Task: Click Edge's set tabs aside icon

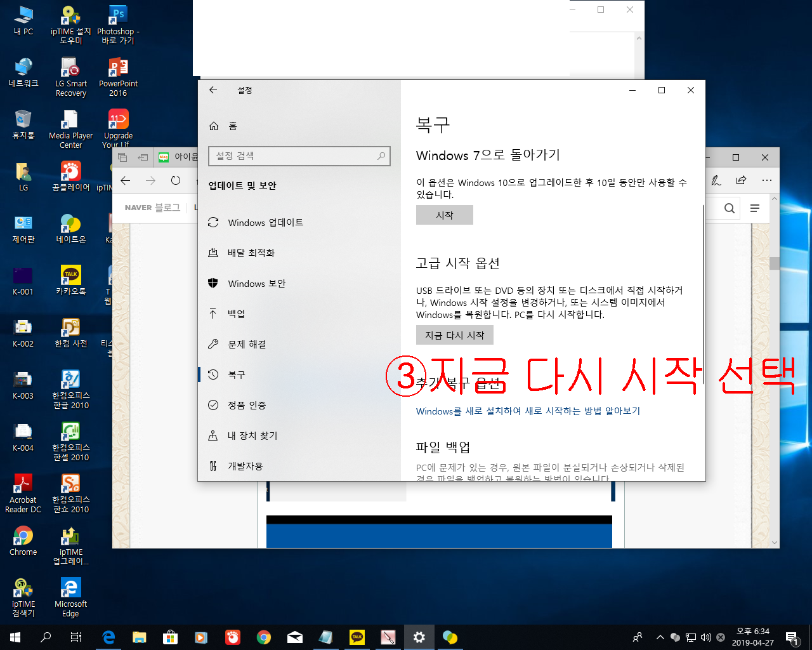Action: pos(143,157)
